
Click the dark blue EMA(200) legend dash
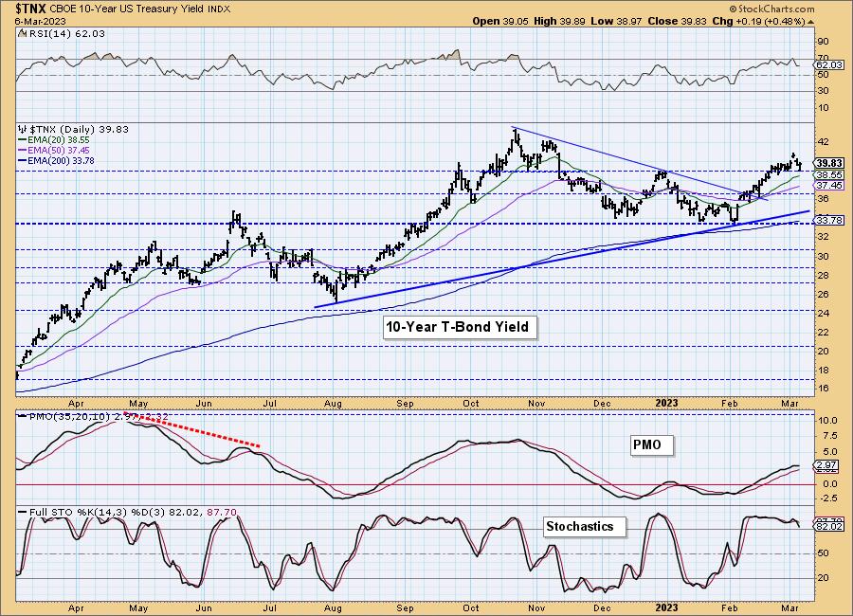pyautogui.click(x=23, y=160)
